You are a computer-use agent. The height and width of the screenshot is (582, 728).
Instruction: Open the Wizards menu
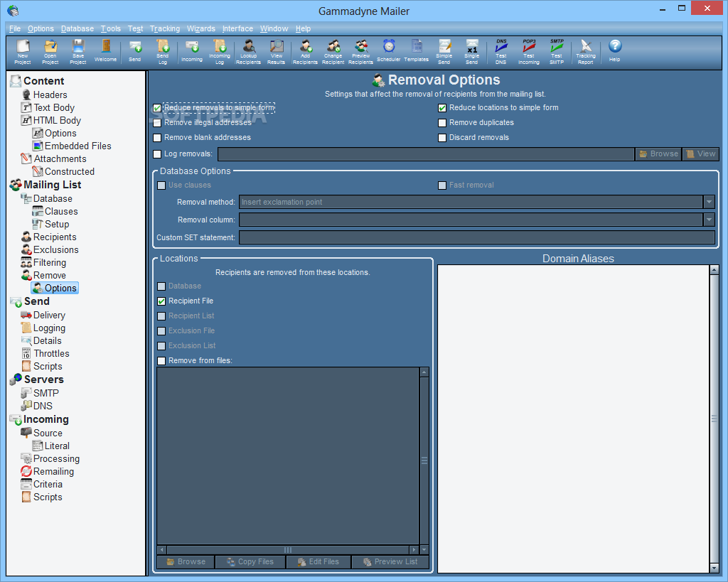tap(201, 28)
